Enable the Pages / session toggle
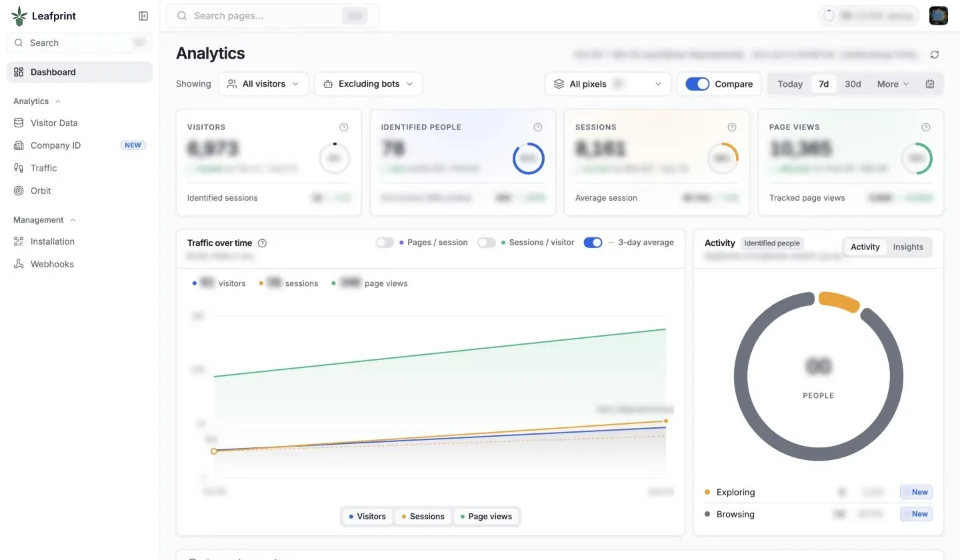 pos(385,243)
